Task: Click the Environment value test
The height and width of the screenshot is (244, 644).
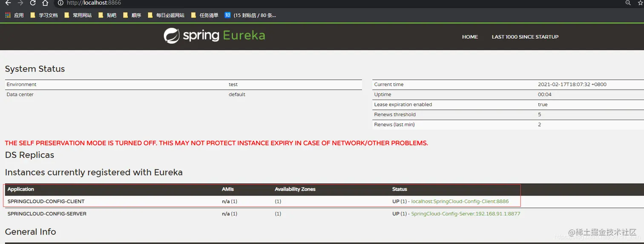Action: pyautogui.click(x=233, y=84)
